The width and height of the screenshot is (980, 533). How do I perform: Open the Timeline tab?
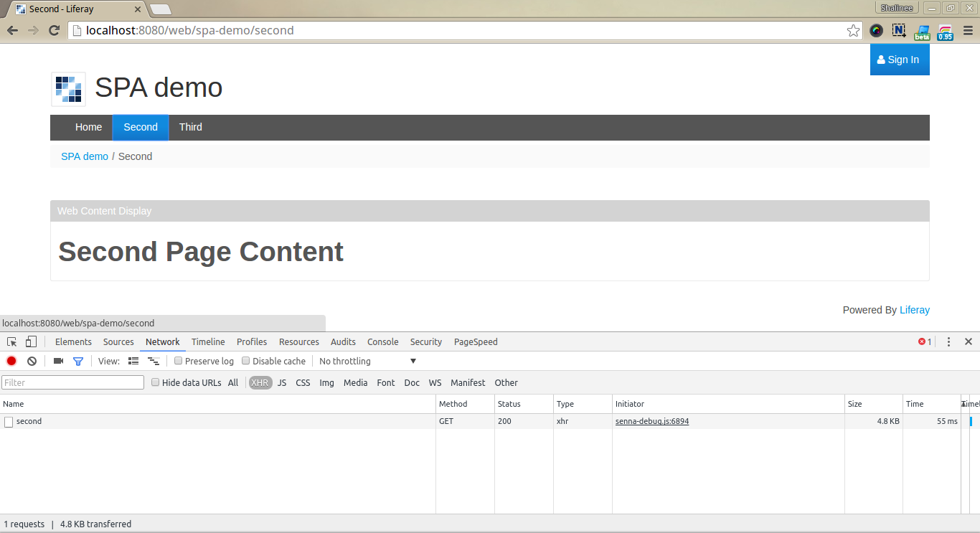208,341
